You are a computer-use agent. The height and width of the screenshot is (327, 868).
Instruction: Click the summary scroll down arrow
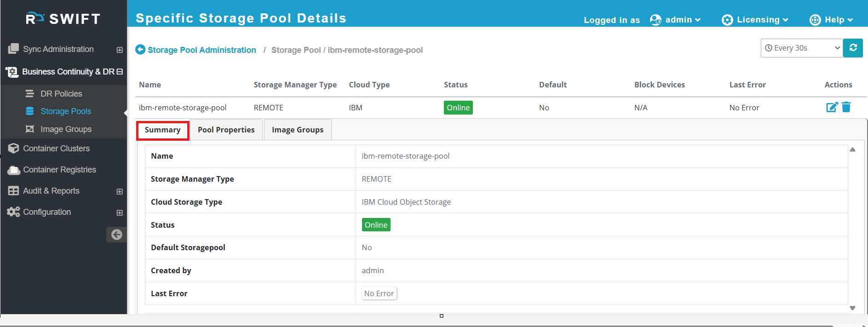point(852,308)
